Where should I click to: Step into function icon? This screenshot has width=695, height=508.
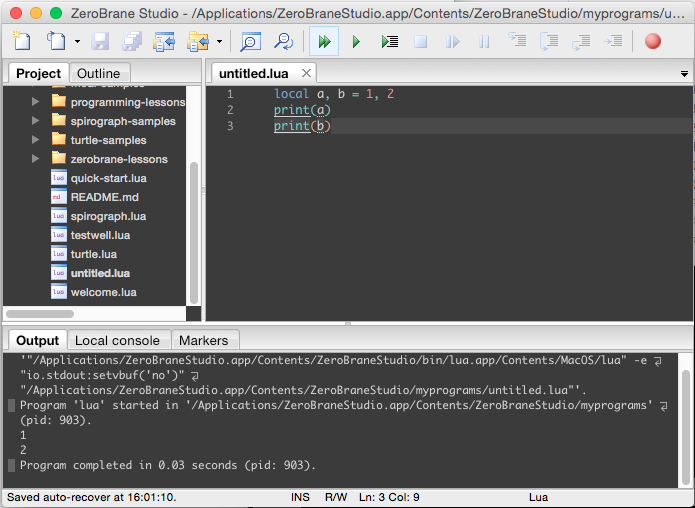(517, 41)
